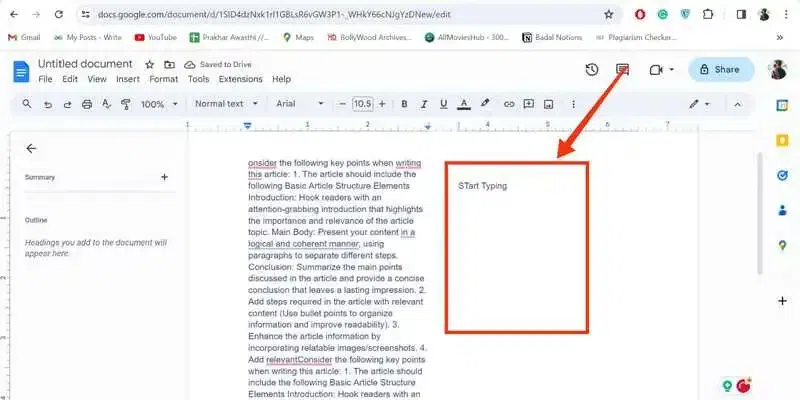Image resolution: width=800 pixels, height=400 pixels.
Task: Run spelling and grammar check
Action: tap(106, 104)
